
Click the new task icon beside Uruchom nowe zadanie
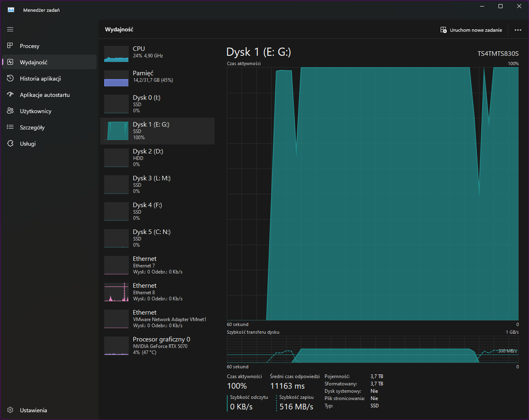pyautogui.click(x=443, y=30)
